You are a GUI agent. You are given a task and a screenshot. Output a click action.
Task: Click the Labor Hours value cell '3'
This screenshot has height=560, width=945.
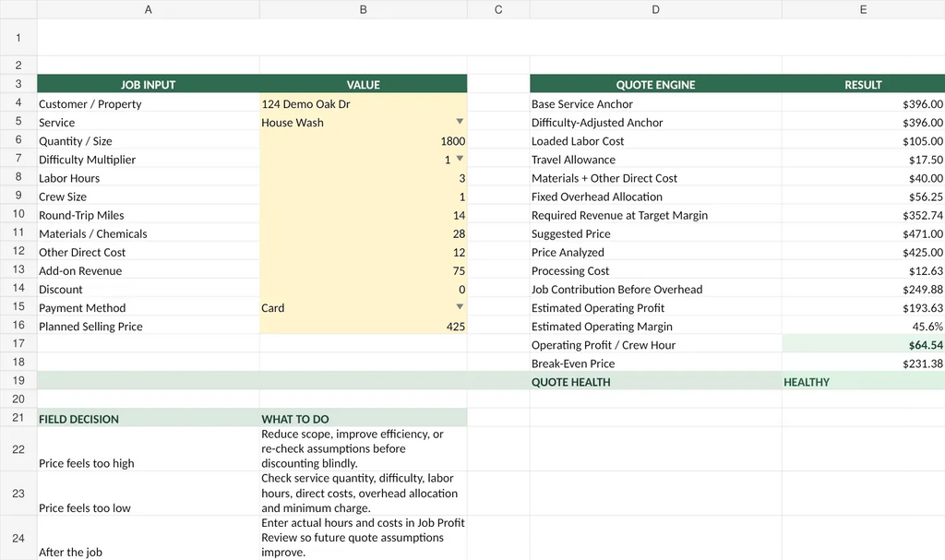pyautogui.click(x=364, y=178)
